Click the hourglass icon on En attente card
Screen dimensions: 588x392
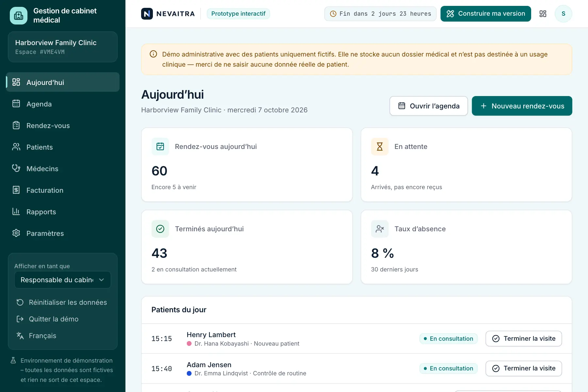point(380,147)
